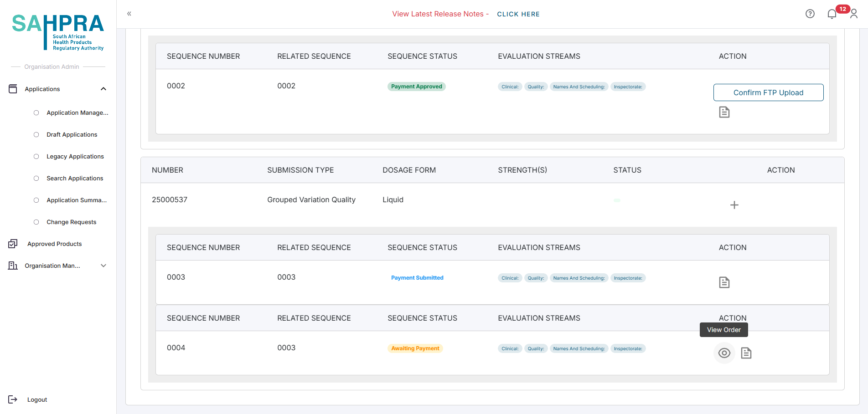Click the View Order eye icon
The image size is (868, 414).
coord(724,353)
